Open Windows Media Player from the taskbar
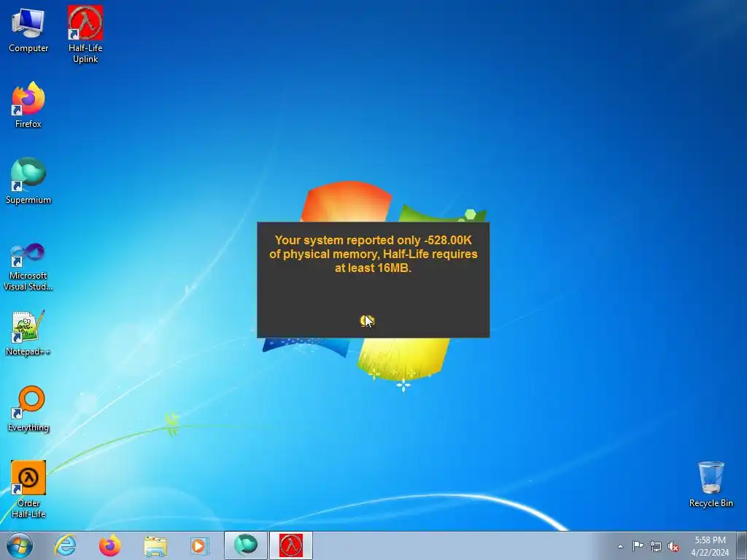The height and width of the screenshot is (560, 747). pos(200,545)
